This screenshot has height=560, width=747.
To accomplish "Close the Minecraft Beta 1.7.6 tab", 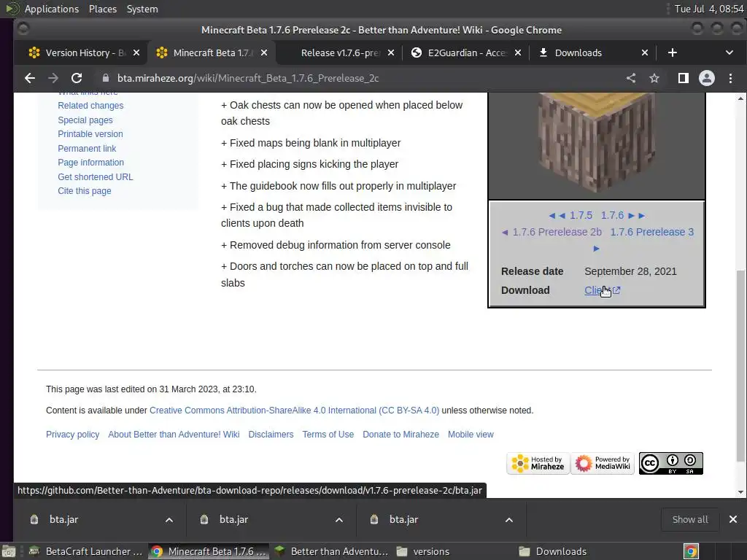I will tap(264, 52).
